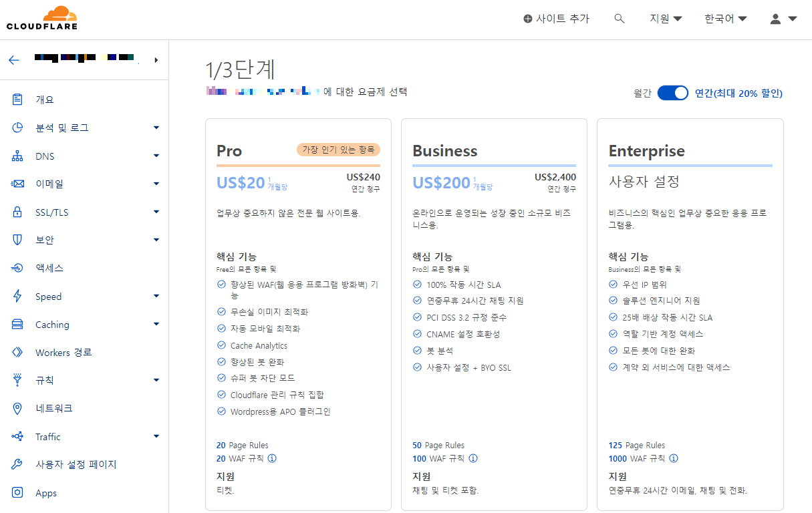This screenshot has width=812, height=513.
Task: Click the Workers 경로 diamond icon
Action: [18, 352]
